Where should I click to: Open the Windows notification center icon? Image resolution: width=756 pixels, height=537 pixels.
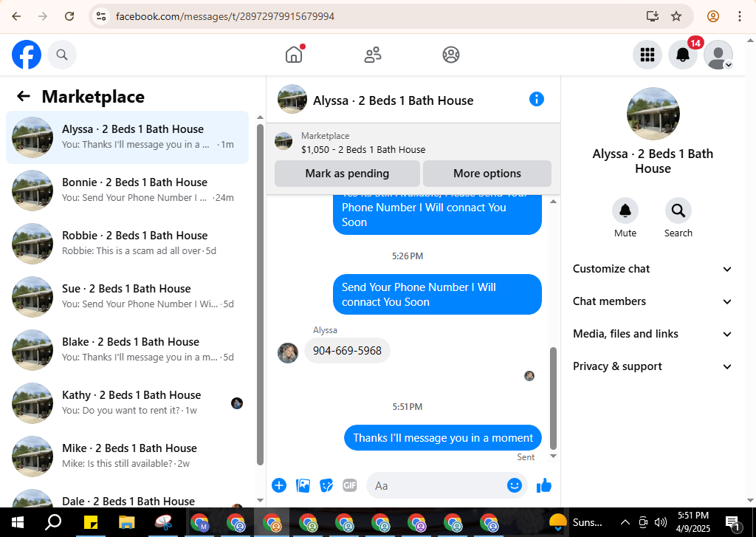coord(732,522)
